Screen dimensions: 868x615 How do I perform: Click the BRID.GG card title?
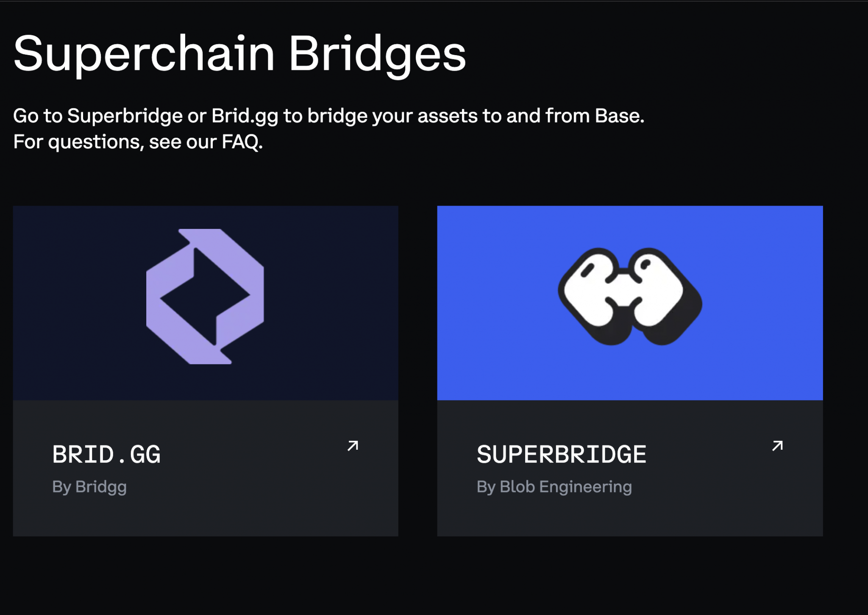coord(107,454)
